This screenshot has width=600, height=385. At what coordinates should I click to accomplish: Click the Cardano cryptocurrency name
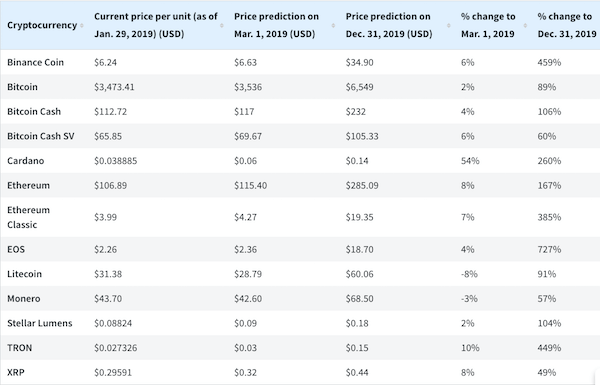pos(26,161)
